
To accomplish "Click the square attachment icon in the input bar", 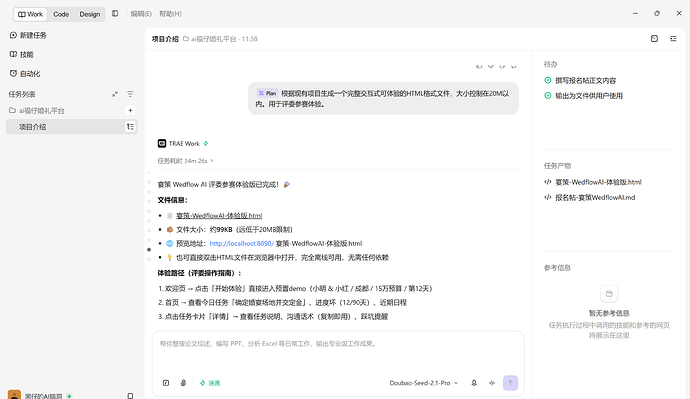I will 166,383.
